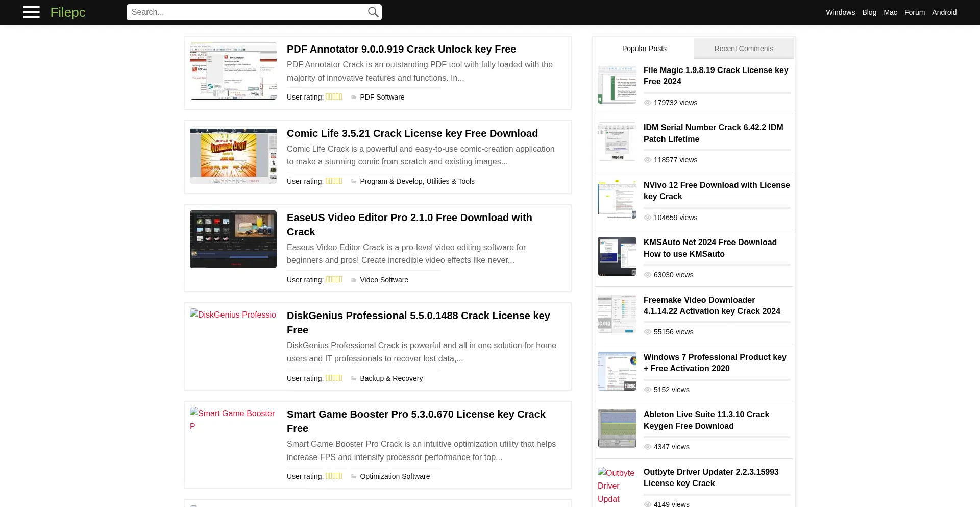The width and height of the screenshot is (980, 507).
Task: Open Ableton Live Suite 11.3.10 post
Action: [x=706, y=420]
